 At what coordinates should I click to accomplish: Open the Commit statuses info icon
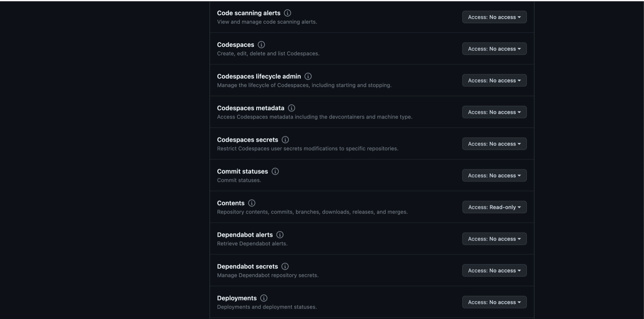pos(275,172)
